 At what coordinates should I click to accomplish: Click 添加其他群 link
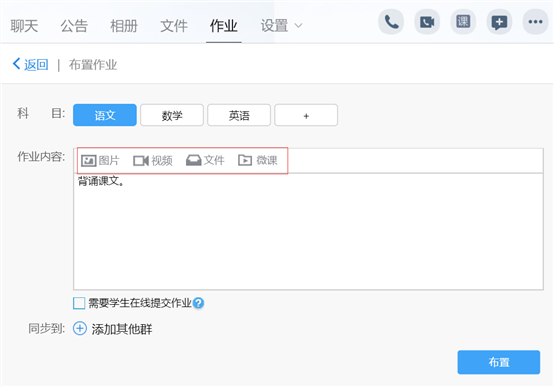(x=122, y=329)
